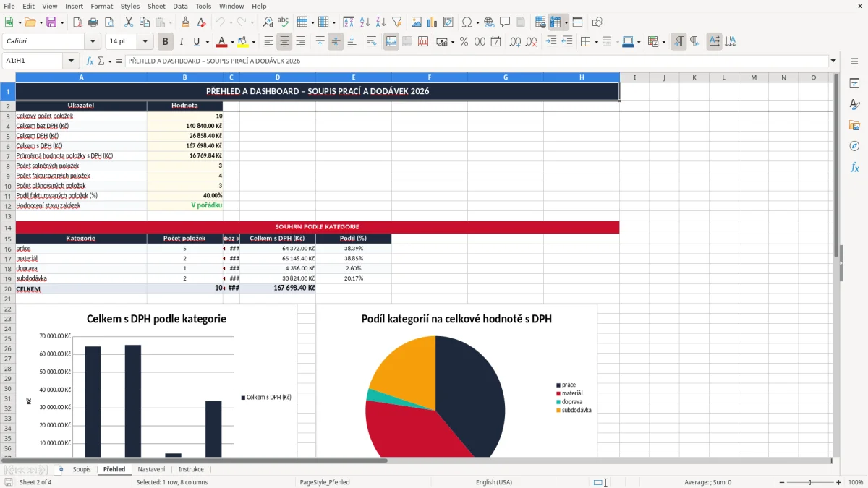Open borders dropdown arrow
This screenshot has height=488, width=868.
pyautogui.click(x=595, y=42)
